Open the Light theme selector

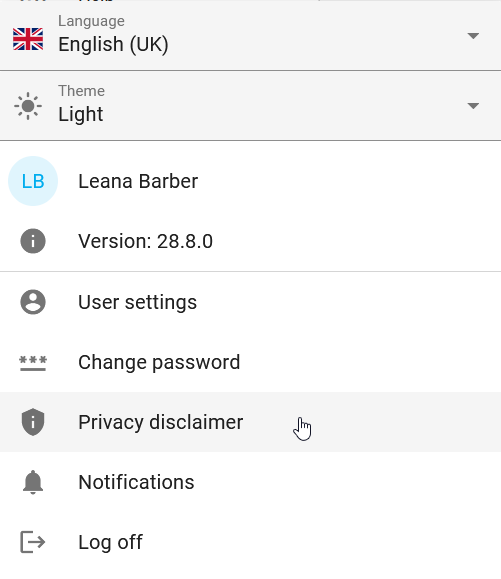coord(250,106)
